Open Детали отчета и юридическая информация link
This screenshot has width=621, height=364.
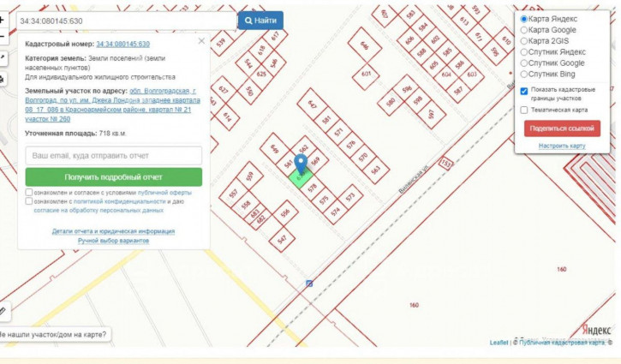click(113, 231)
